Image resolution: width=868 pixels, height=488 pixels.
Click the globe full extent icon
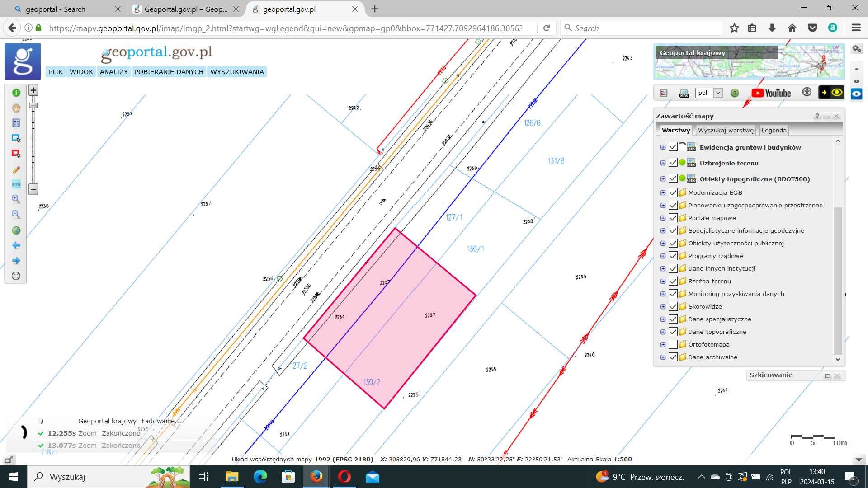(16, 230)
